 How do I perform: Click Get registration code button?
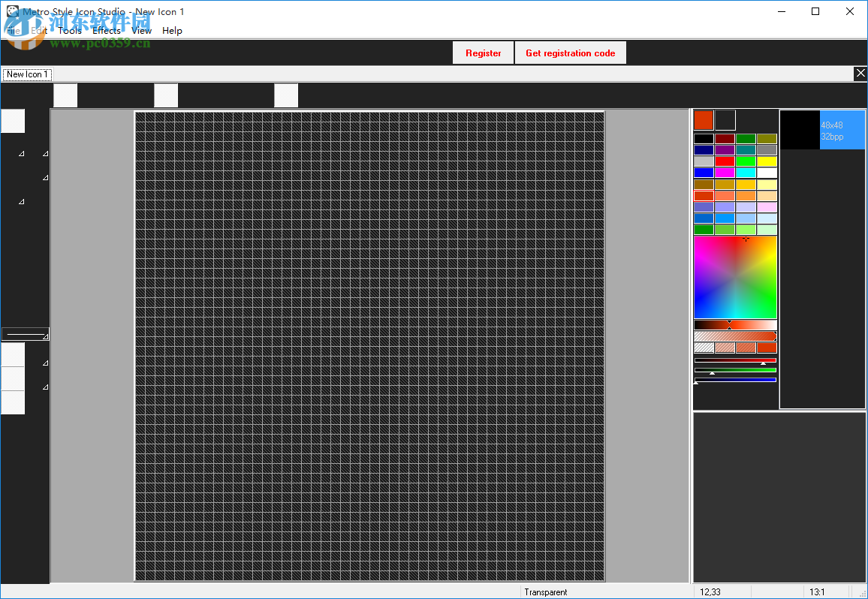570,53
